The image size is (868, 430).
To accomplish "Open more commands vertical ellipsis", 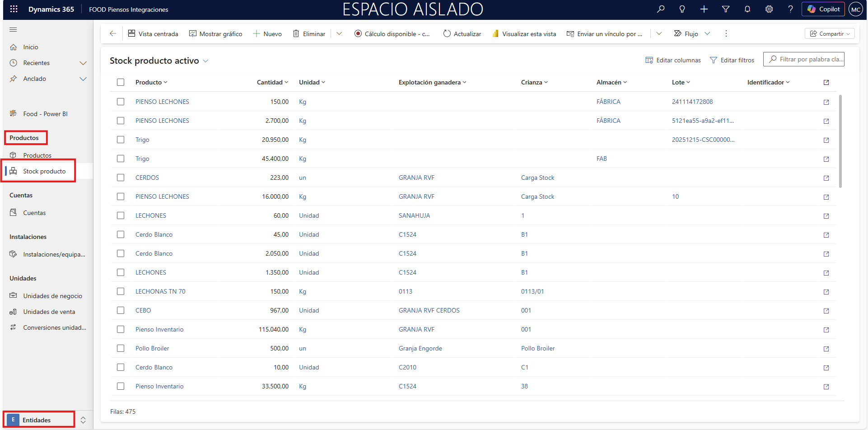I will pos(726,33).
